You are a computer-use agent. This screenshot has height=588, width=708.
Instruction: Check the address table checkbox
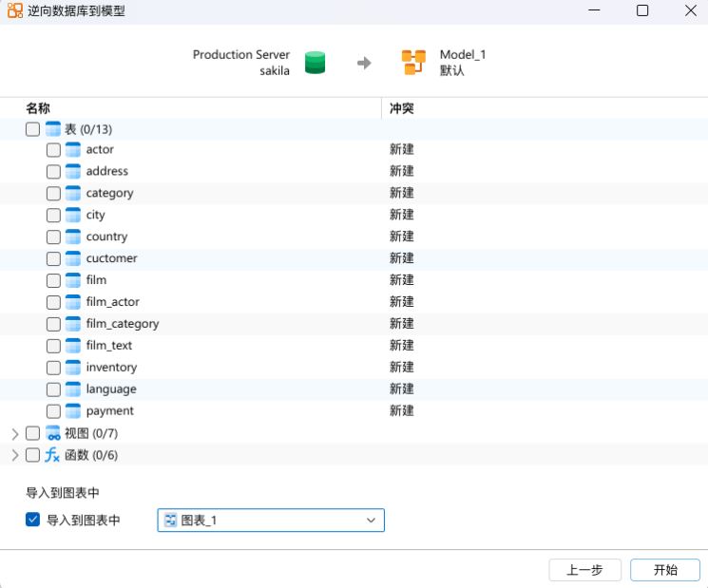coord(53,172)
